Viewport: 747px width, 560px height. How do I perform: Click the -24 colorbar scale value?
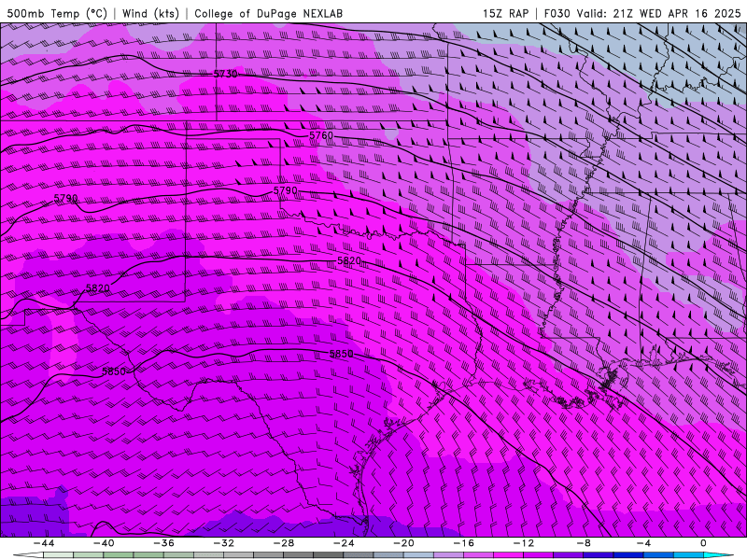pyautogui.click(x=344, y=543)
